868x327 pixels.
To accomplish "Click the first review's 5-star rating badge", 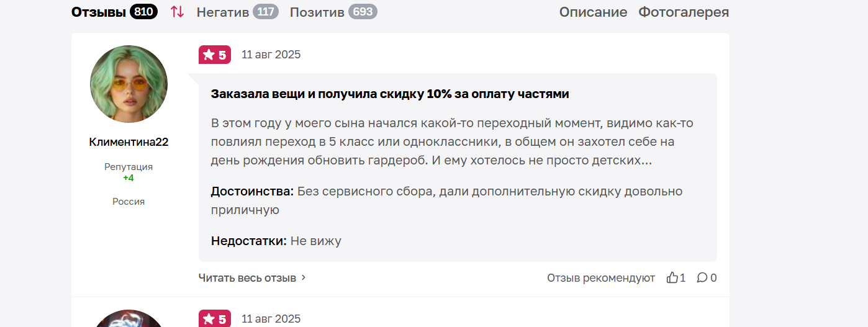I will click(215, 55).
